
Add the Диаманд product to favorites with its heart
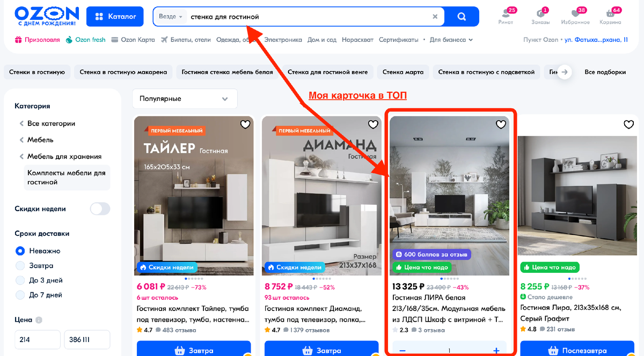pyautogui.click(x=373, y=124)
